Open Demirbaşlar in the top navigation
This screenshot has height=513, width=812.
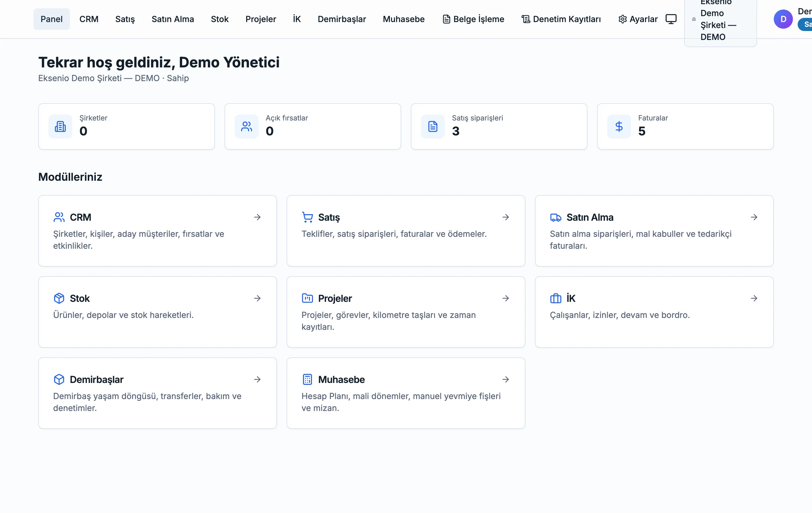(x=342, y=19)
